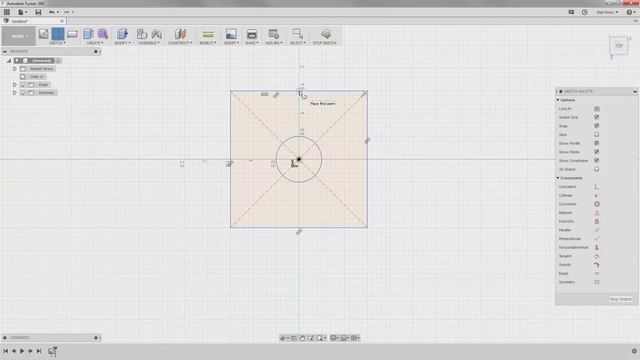Open the INSERT dropdown menu
Viewport: 640px width, 360px height.
coord(231,43)
